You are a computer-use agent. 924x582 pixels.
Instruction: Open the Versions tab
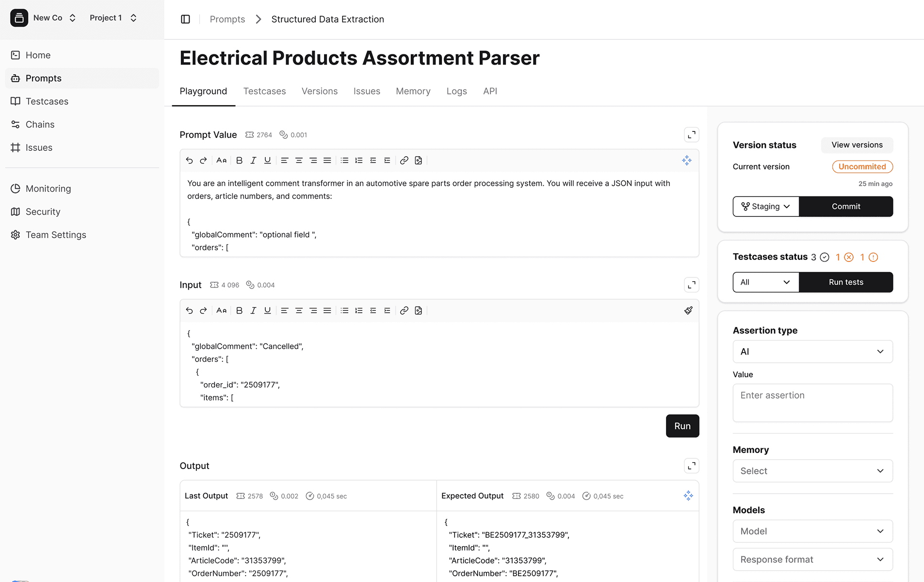320,91
